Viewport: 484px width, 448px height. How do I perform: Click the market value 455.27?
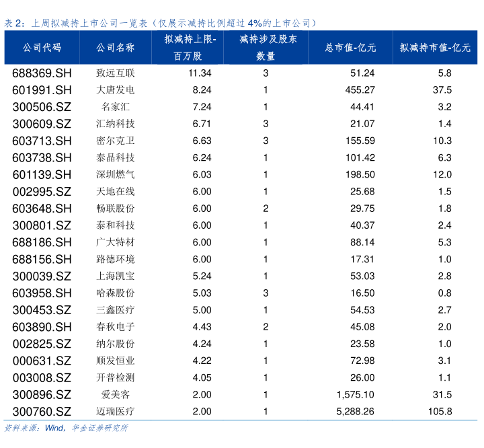360,90
